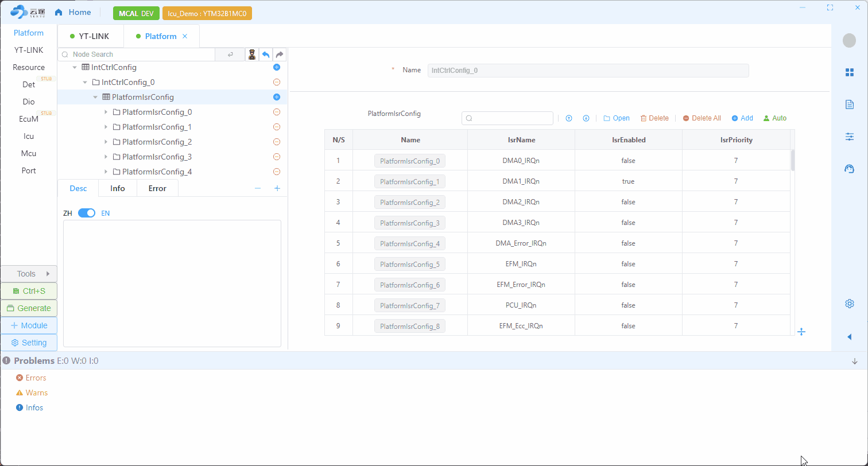Image resolution: width=868 pixels, height=466 pixels.
Task: Click the Name field IntCtrlConfig_0
Action: [x=588, y=70]
